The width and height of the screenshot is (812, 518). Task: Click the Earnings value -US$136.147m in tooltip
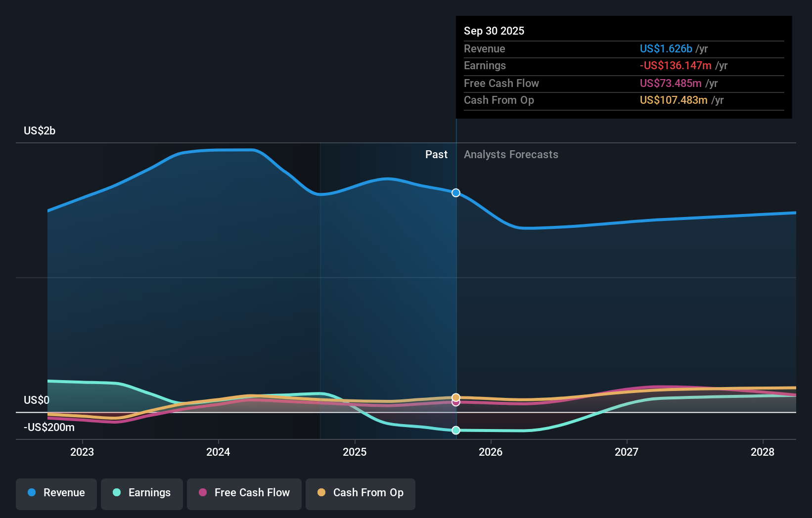(x=676, y=65)
